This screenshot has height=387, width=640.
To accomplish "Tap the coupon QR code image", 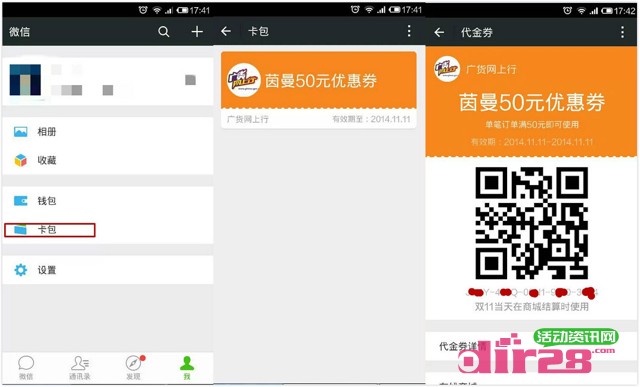I will click(531, 223).
